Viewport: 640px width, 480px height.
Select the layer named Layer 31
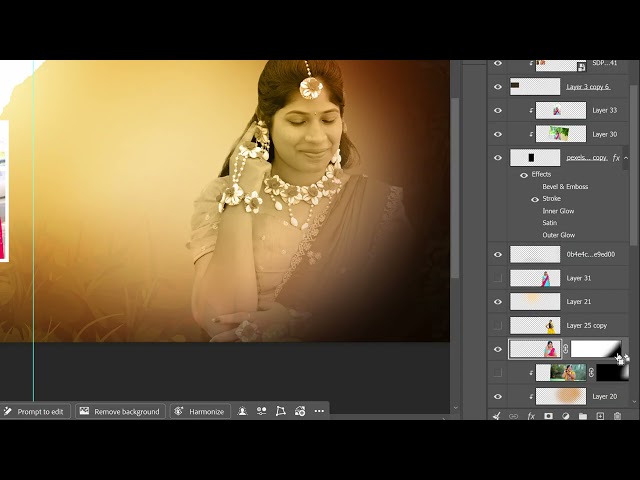click(578, 278)
